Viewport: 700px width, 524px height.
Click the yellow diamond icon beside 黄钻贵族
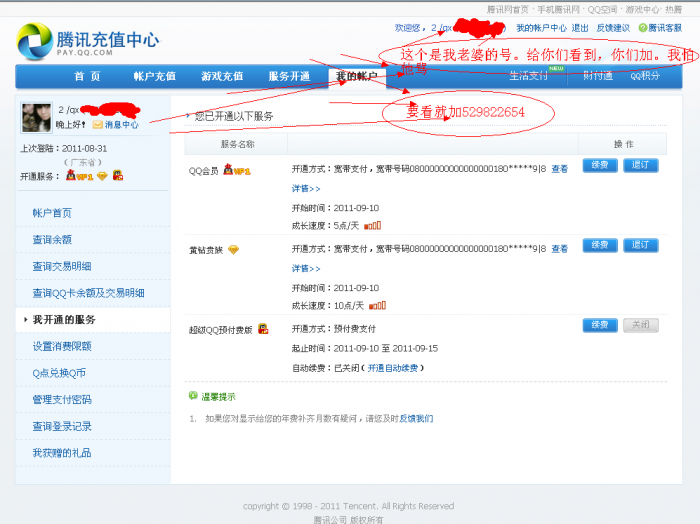(233, 250)
